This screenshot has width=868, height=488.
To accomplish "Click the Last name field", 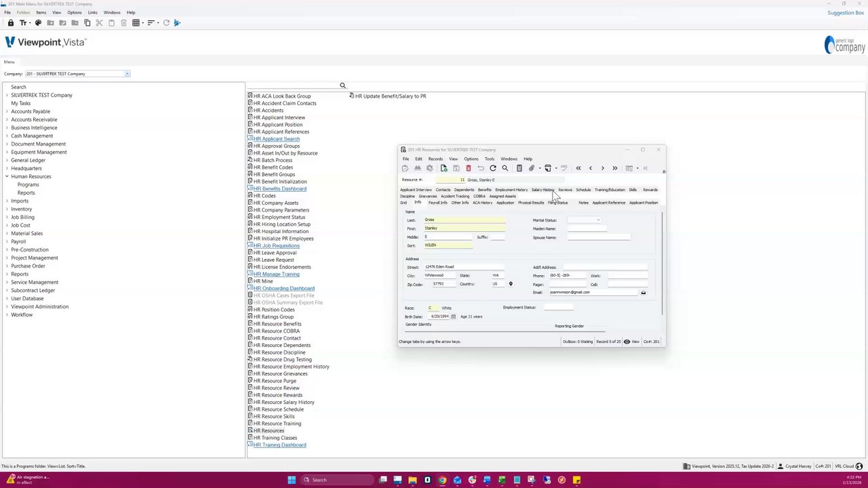I will [x=465, y=220].
